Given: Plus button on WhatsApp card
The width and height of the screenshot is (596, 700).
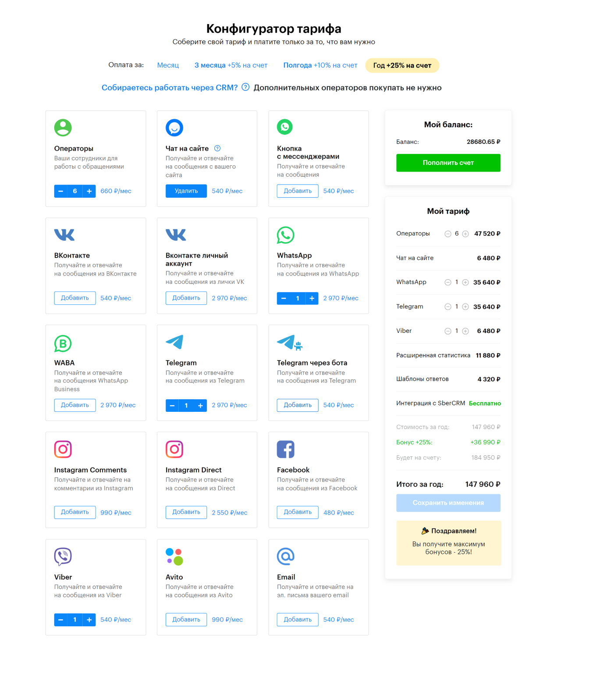Looking at the screenshot, I should point(312,298).
